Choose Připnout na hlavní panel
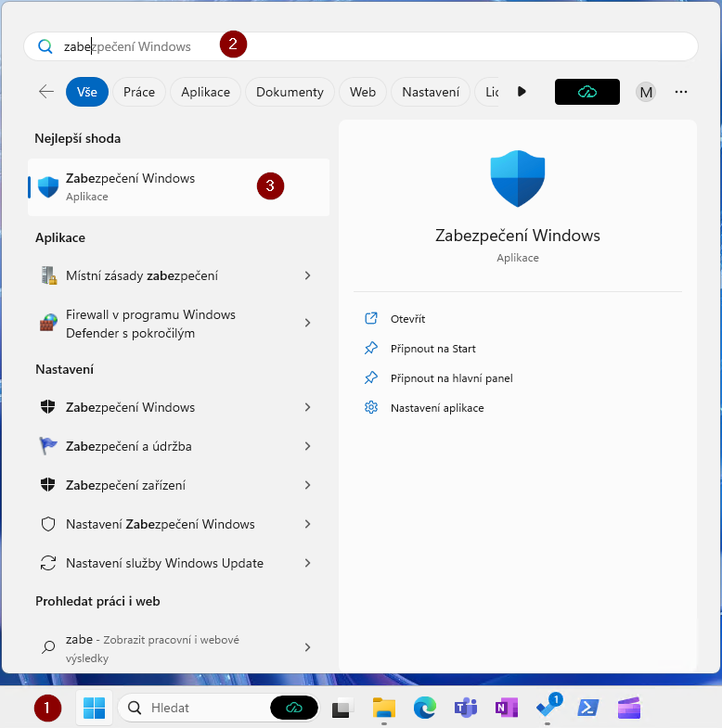This screenshot has width=722, height=728. [x=452, y=378]
